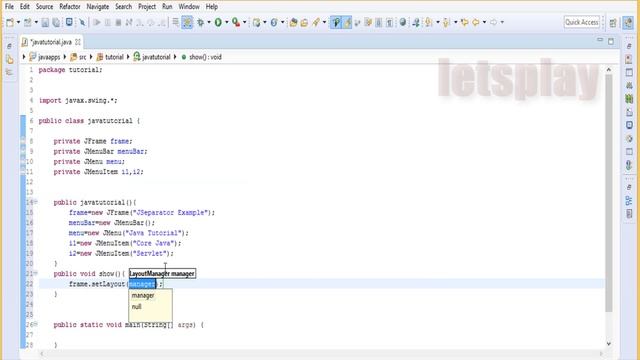Open the Run configurations dropdown arrow
The image size is (640, 360).
[227, 22]
